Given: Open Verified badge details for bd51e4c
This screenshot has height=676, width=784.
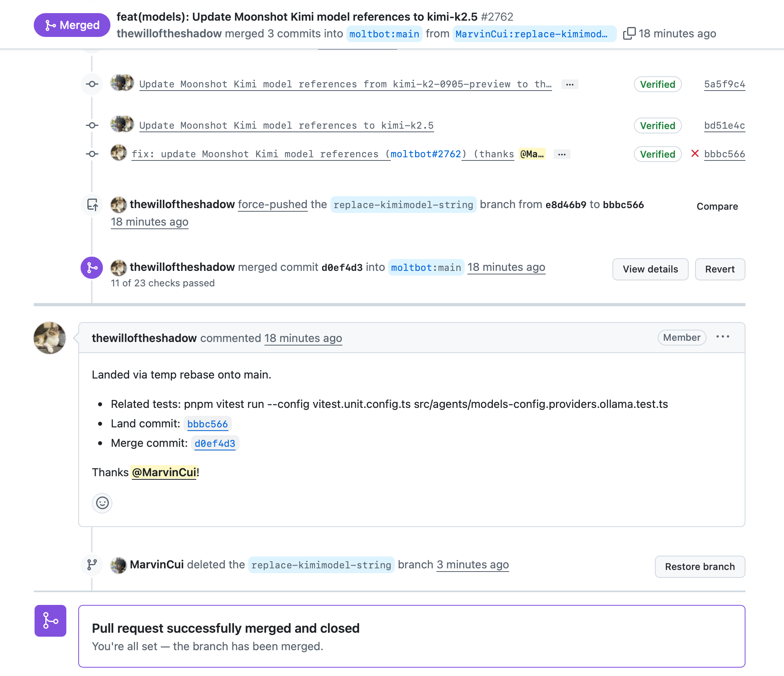Looking at the screenshot, I should click(x=657, y=126).
